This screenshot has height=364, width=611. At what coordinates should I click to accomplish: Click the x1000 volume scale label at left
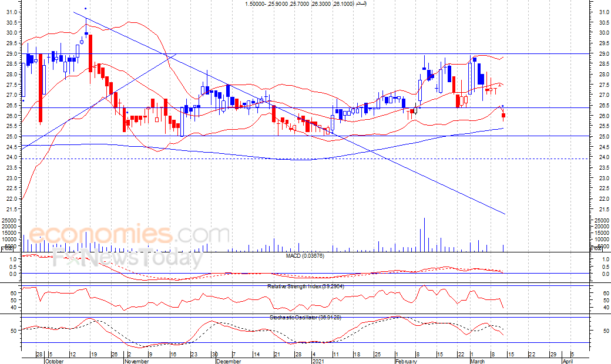point(7,249)
